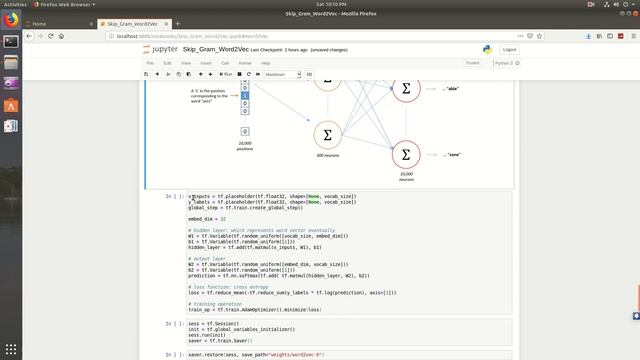Move selected cell down with arrow icon
The width and height of the screenshot is (640, 360).
pos(211,74)
